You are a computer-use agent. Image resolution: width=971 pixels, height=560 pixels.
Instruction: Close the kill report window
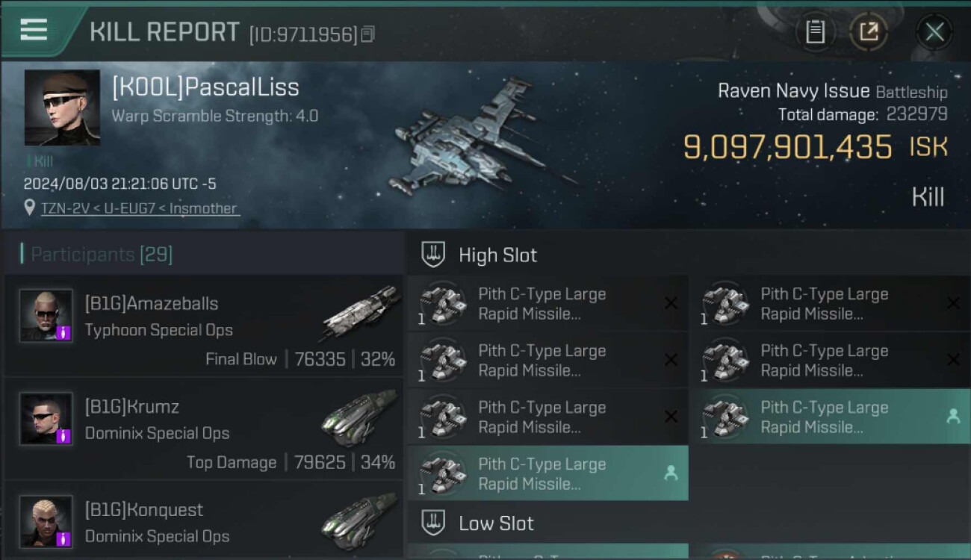click(x=934, y=32)
